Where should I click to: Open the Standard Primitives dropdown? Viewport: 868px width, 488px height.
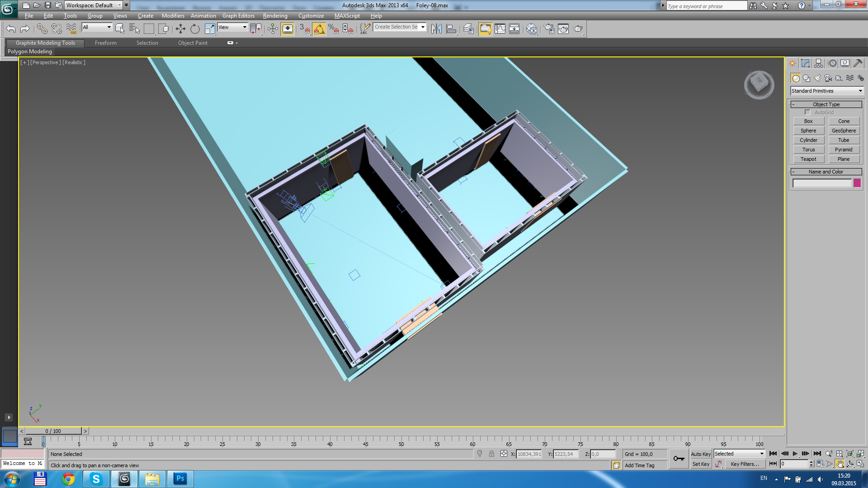point(826,91)
